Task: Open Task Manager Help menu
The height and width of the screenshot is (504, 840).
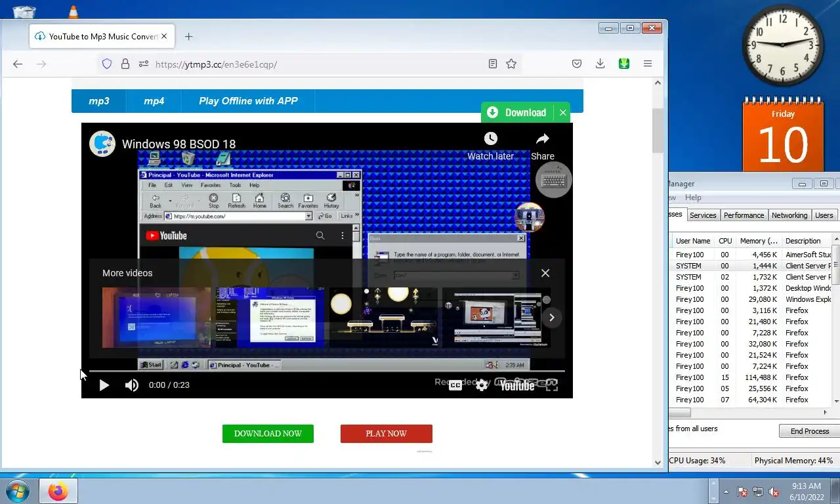Action: [693, 198]
